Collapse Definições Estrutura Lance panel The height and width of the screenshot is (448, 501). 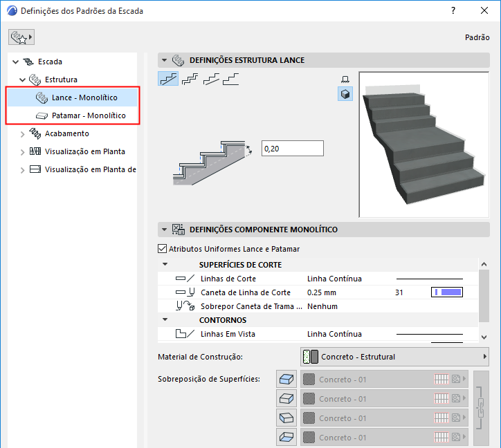pos(164,60)
